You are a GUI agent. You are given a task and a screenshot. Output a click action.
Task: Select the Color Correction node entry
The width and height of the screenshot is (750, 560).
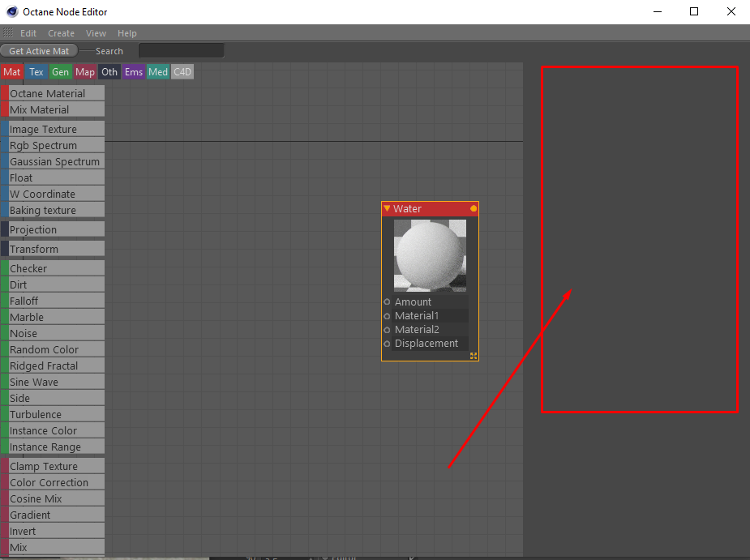(53, 482)
